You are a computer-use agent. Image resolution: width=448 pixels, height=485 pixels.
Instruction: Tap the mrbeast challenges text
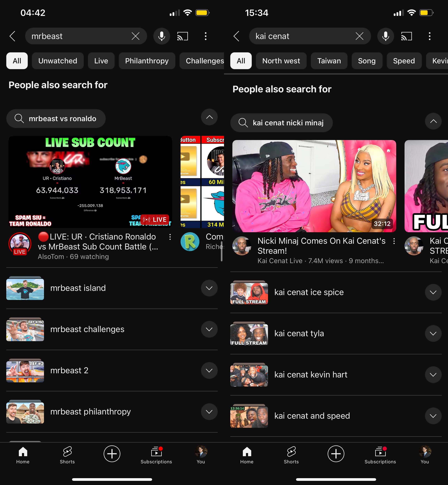[87, 329]
